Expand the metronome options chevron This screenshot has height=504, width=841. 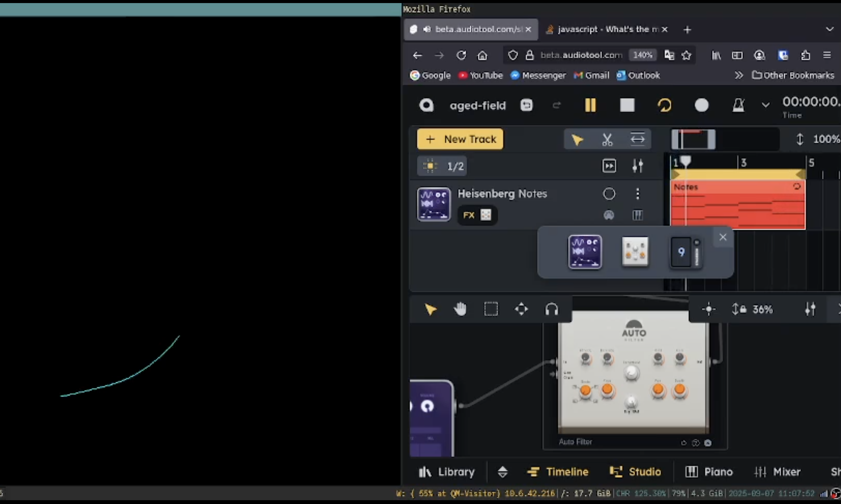765,105
